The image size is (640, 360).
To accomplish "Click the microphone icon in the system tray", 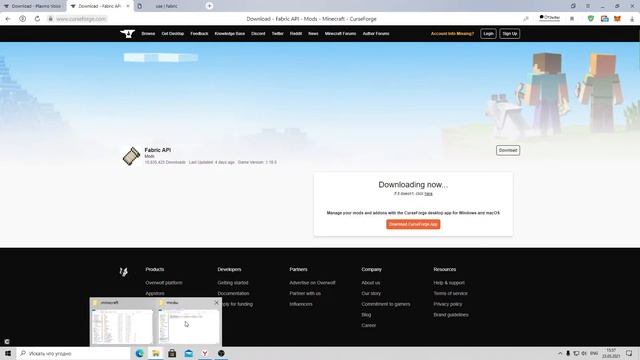I will [568, 353].
